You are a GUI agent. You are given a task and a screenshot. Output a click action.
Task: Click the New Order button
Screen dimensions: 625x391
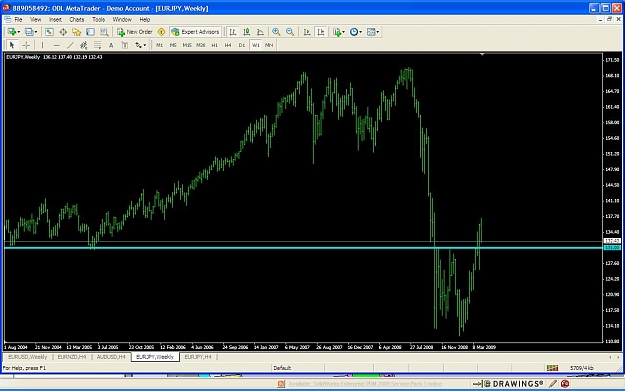[x=135, y=32]
